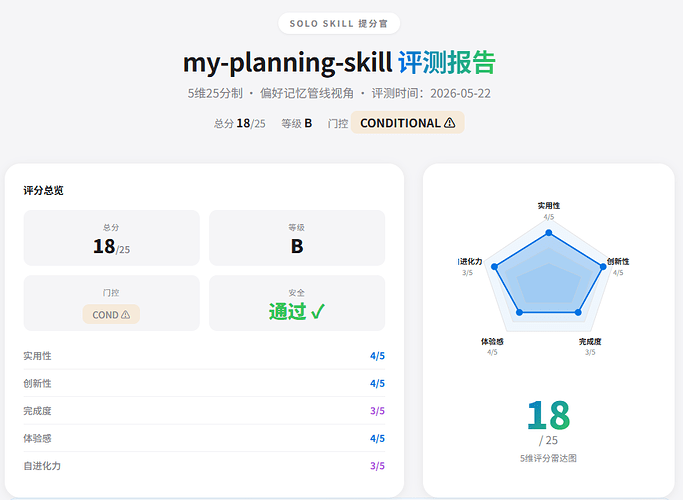
Task: Click the 4/5 score in 体验感 row
Action: pos(377,438)
